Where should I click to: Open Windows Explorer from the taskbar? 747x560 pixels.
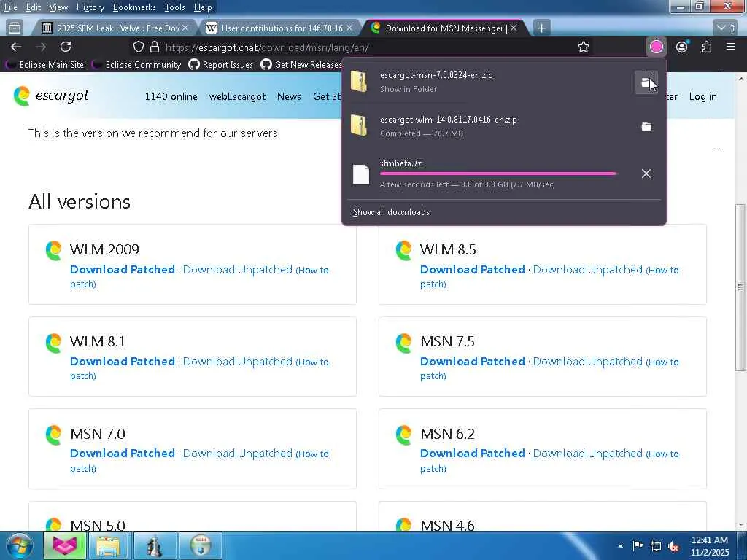pos(109,545)
